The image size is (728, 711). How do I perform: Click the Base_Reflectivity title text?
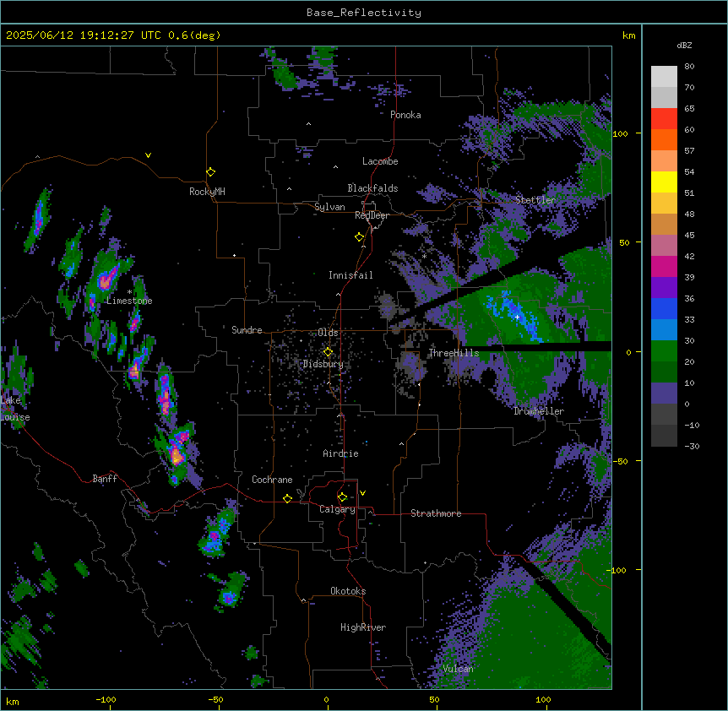click(364, 13)
